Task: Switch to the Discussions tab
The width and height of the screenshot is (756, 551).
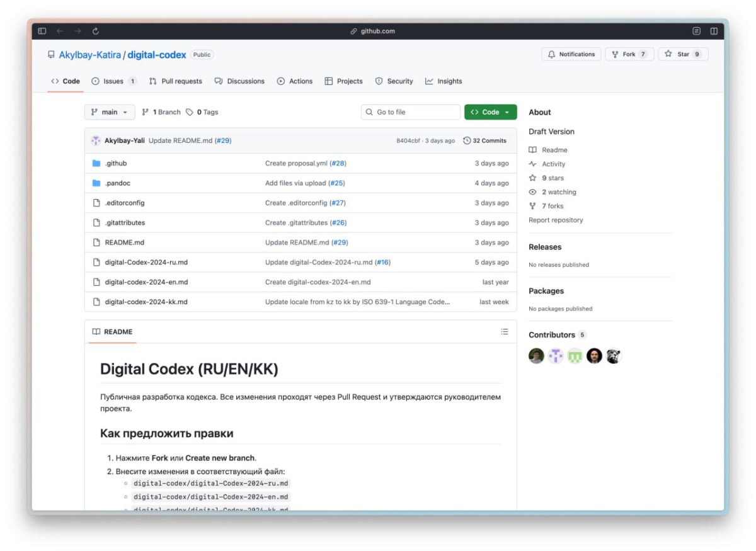Action: pyautogui.click(x=240, y=81)
